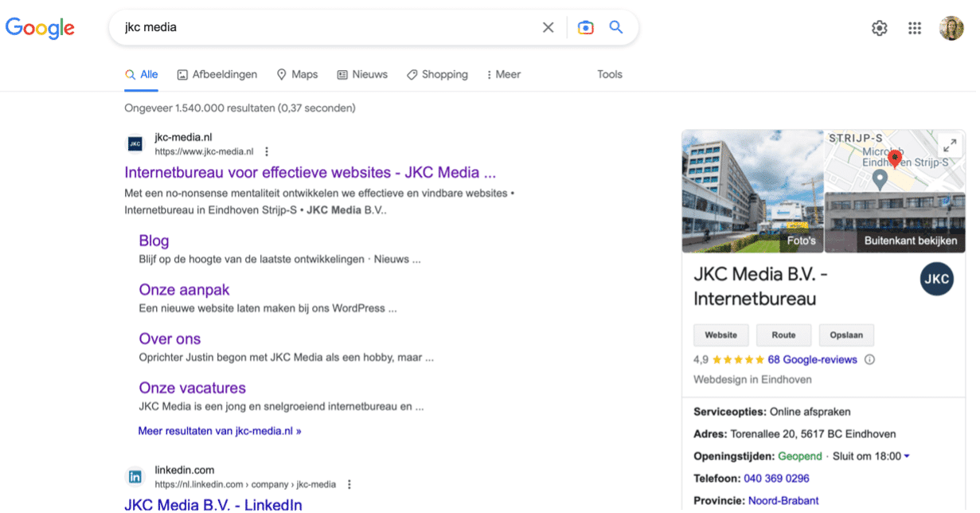The image size is (980, 513).
Task: Open 68 Google-reviews
Action: (x=812, y=360)
